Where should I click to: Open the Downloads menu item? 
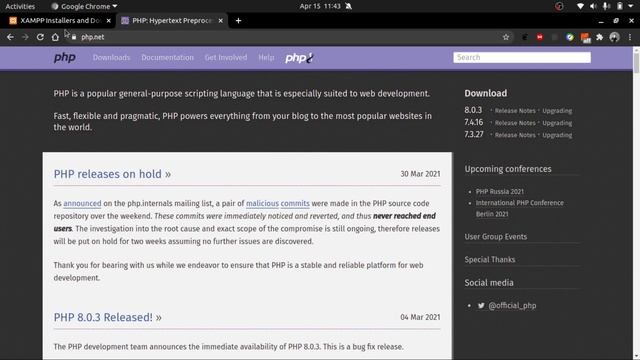pos(111,58)
